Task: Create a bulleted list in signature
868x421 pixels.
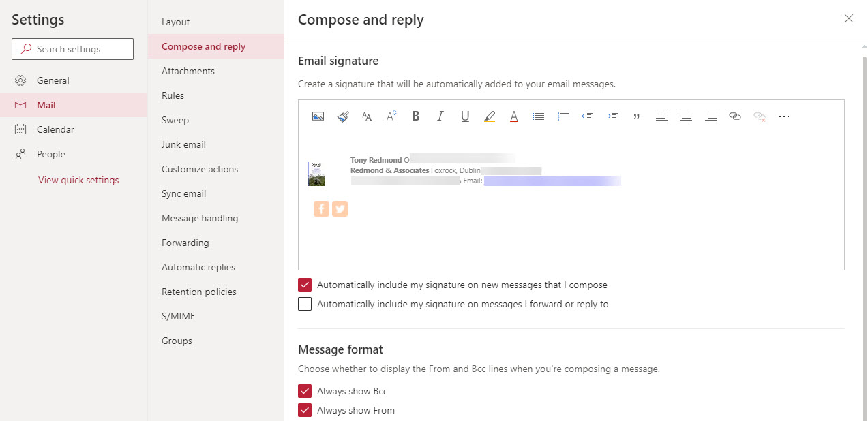Action: [x=539, y=116]
